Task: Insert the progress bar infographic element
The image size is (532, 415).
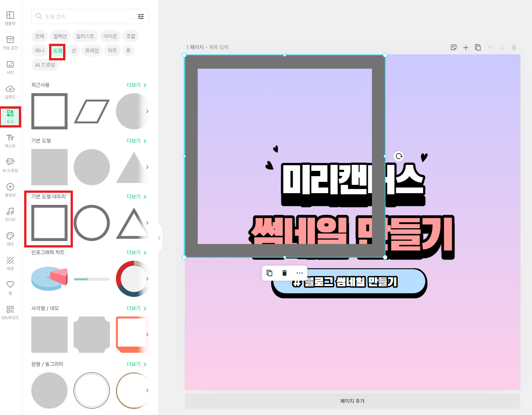Action: (92, 279)
